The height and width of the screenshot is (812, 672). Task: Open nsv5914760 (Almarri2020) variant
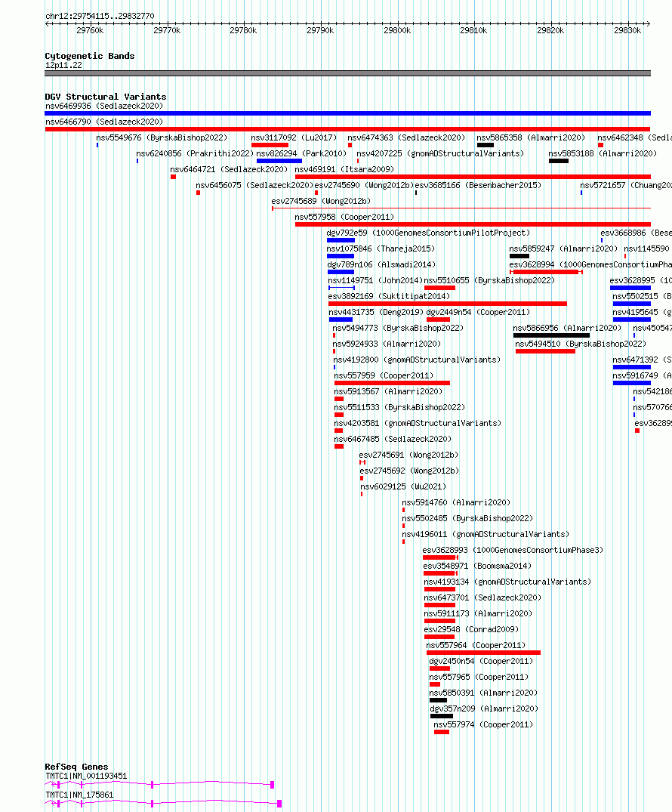pyautogui.click(x=456, y=503)
